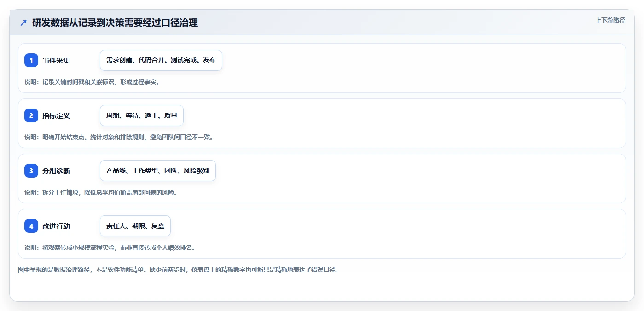Click the note 明确开始结束点、统计对象和排除规则
This screenshot has height=311, width=644.
click(94, 137)
